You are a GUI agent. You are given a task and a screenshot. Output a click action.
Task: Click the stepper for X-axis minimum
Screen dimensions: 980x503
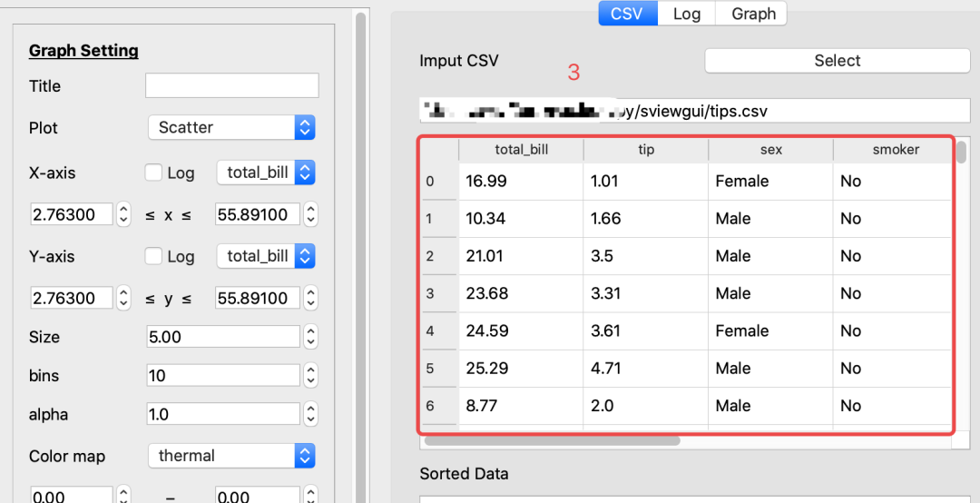pyautogui.click(x=123, y=214)
